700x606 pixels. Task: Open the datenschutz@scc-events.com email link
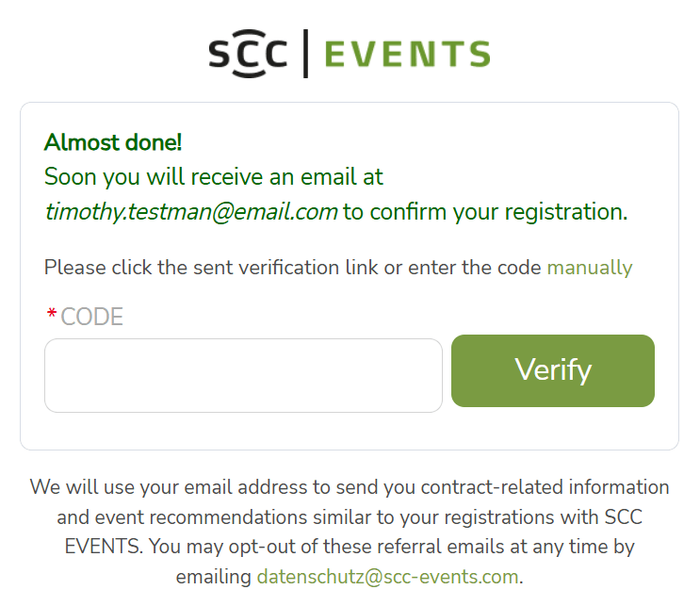point(388,576)
